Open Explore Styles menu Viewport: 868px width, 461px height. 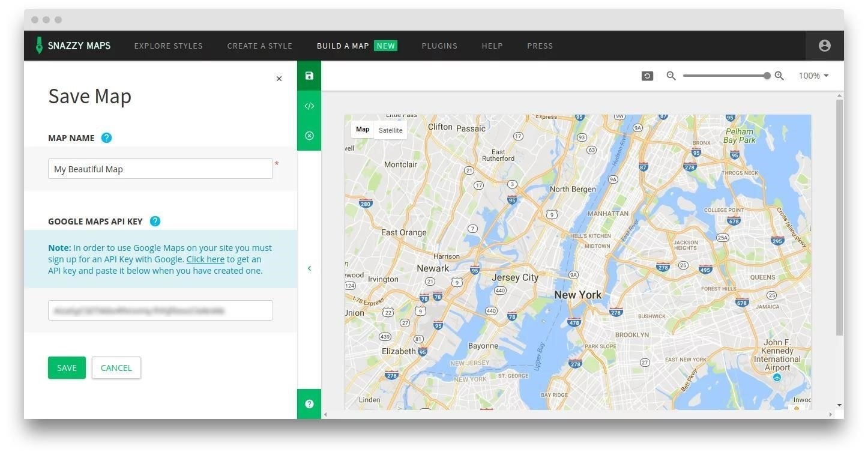pyautogui.click(x=168, y=46)
